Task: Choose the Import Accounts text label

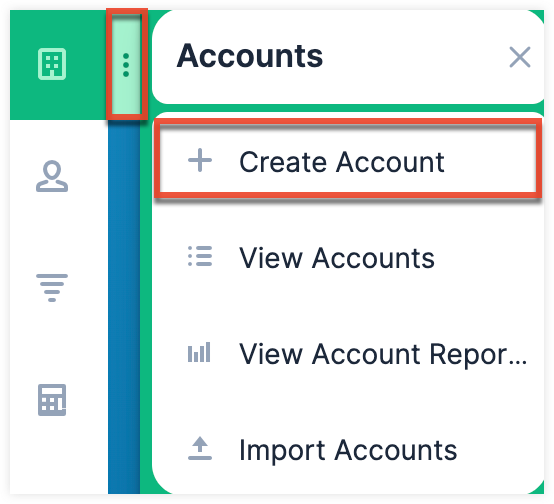Action: [348, 450]
